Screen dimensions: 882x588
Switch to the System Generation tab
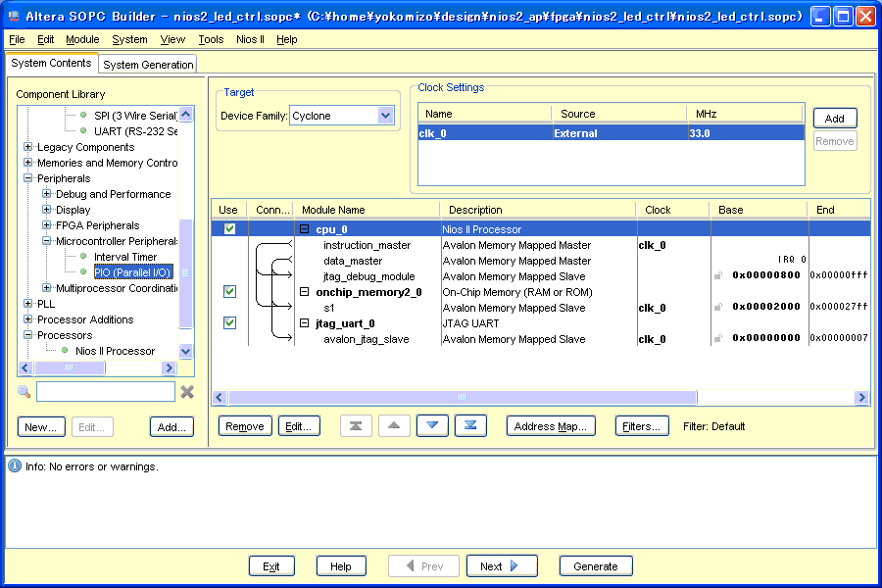coord(148,64)
